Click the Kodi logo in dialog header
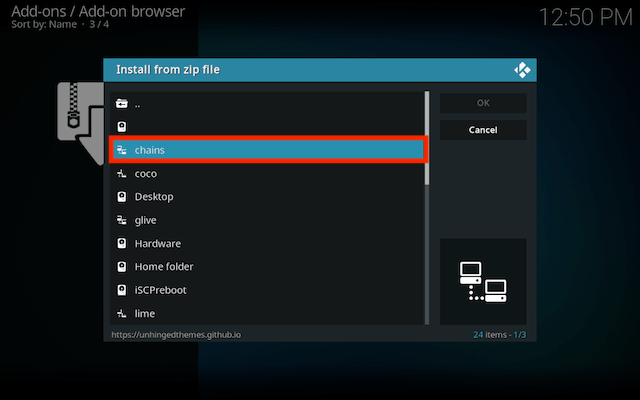The width and height of the screenshot is (640, 400). [522, 70]
